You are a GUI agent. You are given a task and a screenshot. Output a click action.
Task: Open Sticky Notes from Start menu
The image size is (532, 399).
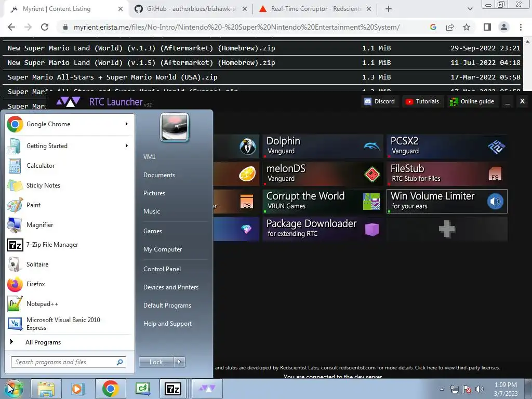tap(68, 185)
